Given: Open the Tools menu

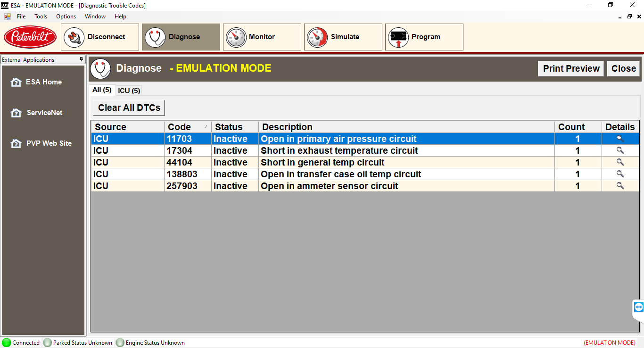Looking at the screenshot, I should point(41,17).
